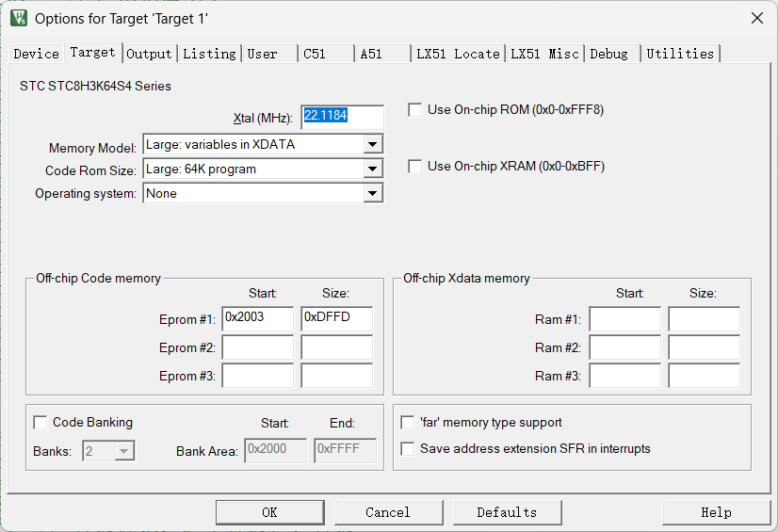The image size is (778, 532).
Task: Click the Help button
Action: tap(716, 512)
